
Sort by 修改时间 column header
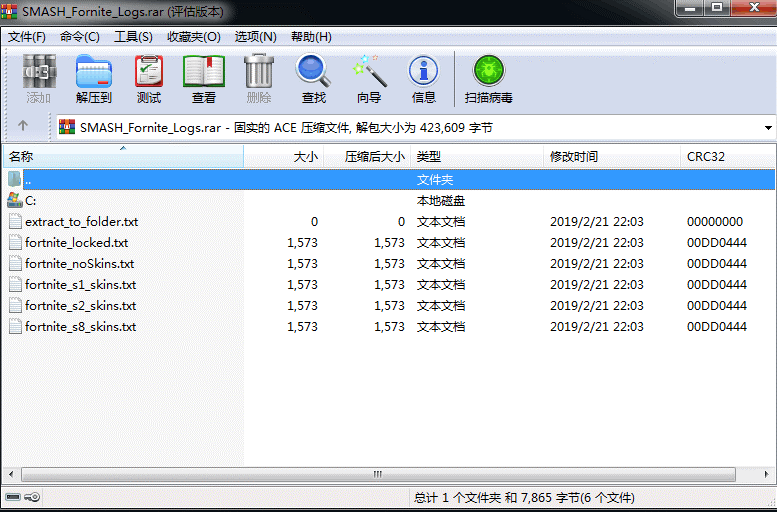(612, 157)
